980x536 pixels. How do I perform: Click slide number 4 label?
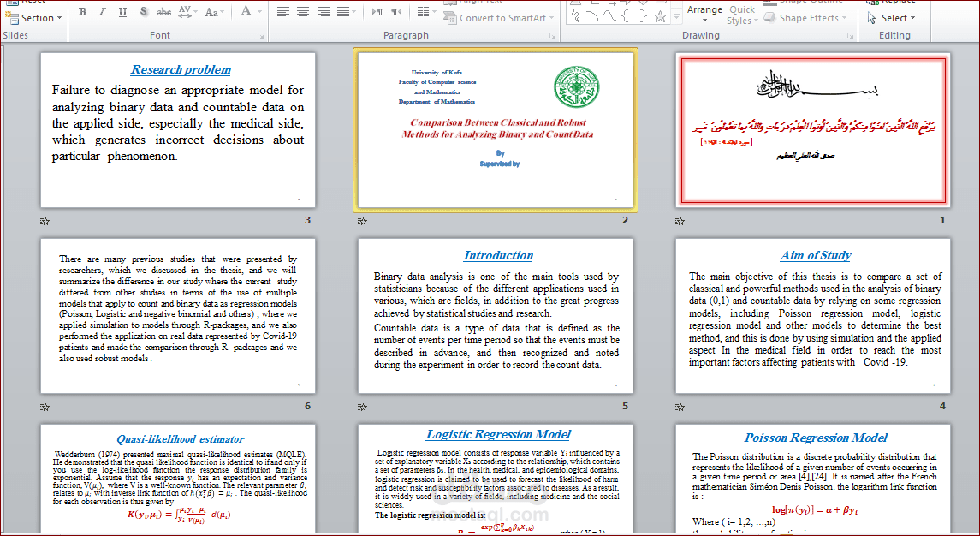click(x=942, y=406)
